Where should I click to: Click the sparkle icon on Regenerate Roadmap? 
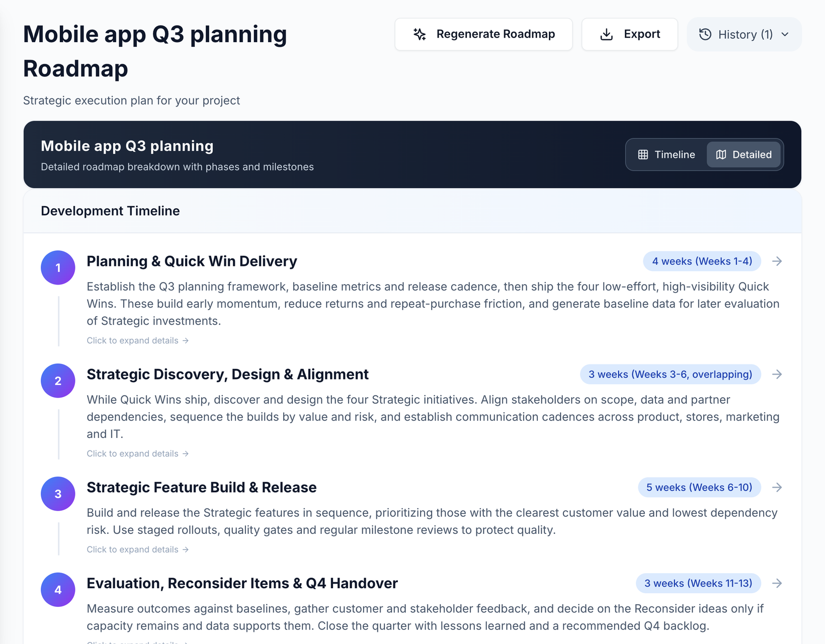420,34
